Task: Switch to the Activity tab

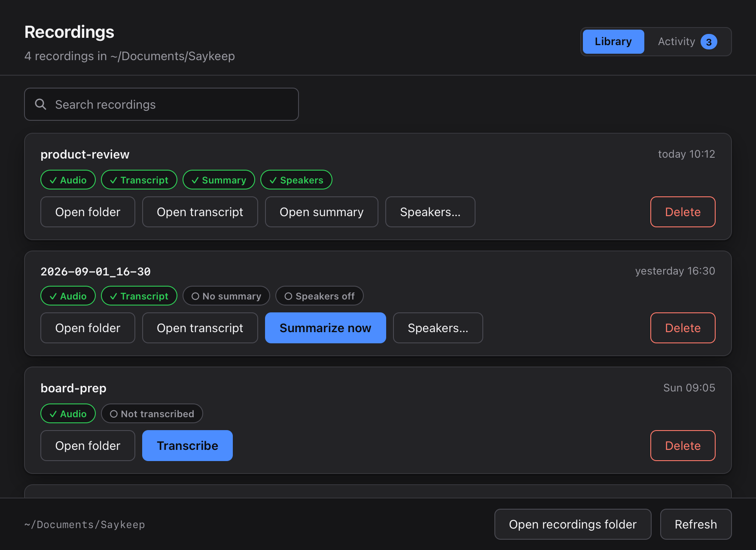Action: point(687,42)
